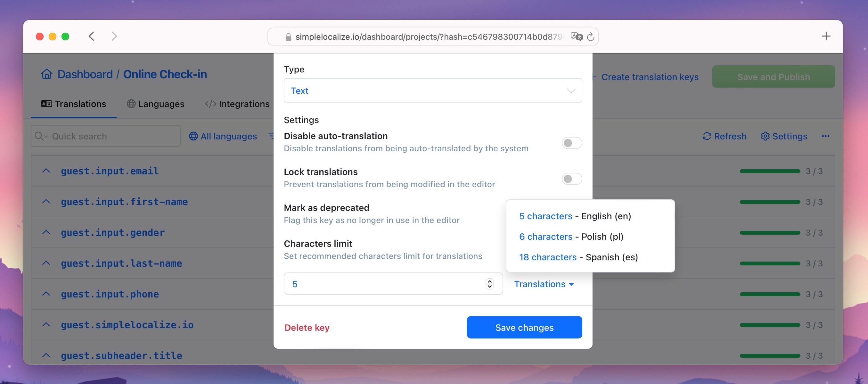This screenshot has height=384, width=868.
Task: Click the Save changes button
Action: coord(524,327)
